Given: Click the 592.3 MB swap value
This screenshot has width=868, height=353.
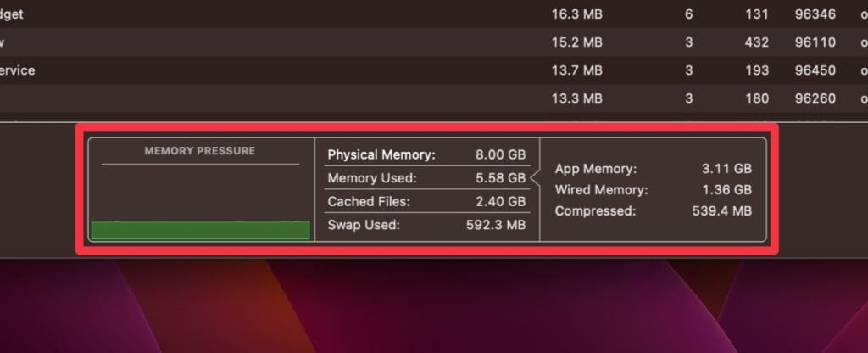Looking at the screenshot, I should (496, 225).
